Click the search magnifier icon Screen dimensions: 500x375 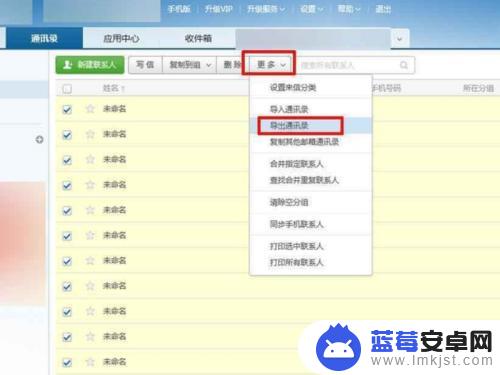click(404, 65)
